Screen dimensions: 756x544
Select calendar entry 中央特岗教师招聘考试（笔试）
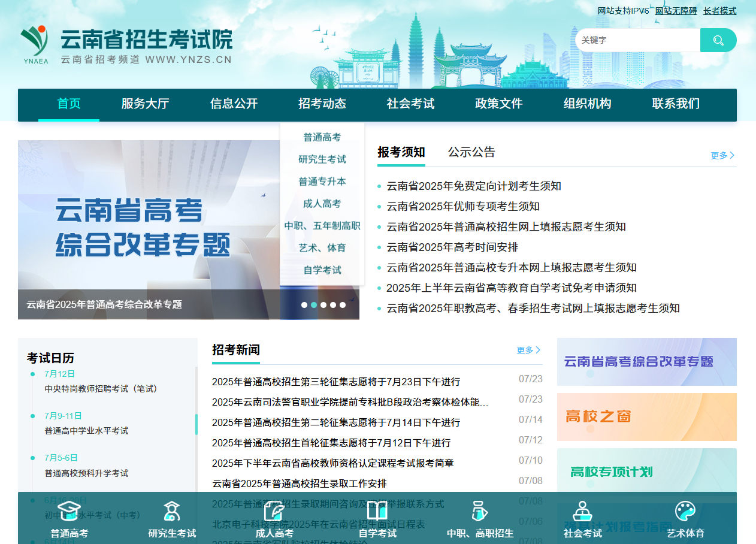coord(101,389)
